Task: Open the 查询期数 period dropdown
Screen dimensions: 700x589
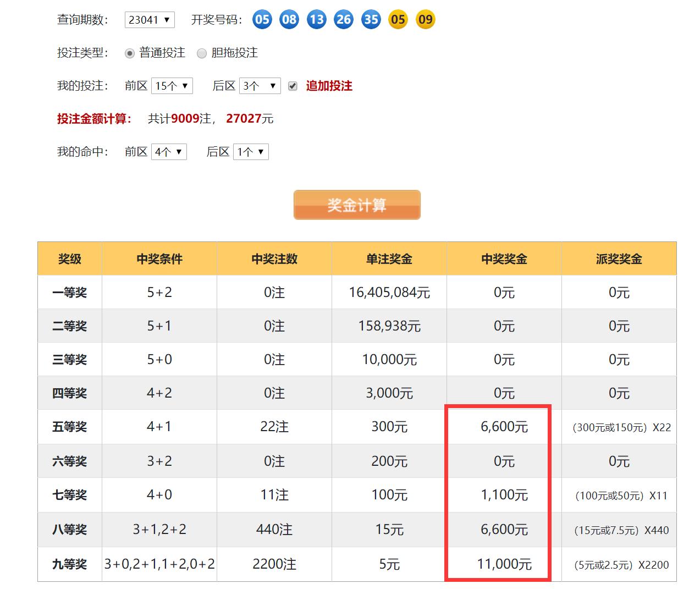Action: point(150,19)
